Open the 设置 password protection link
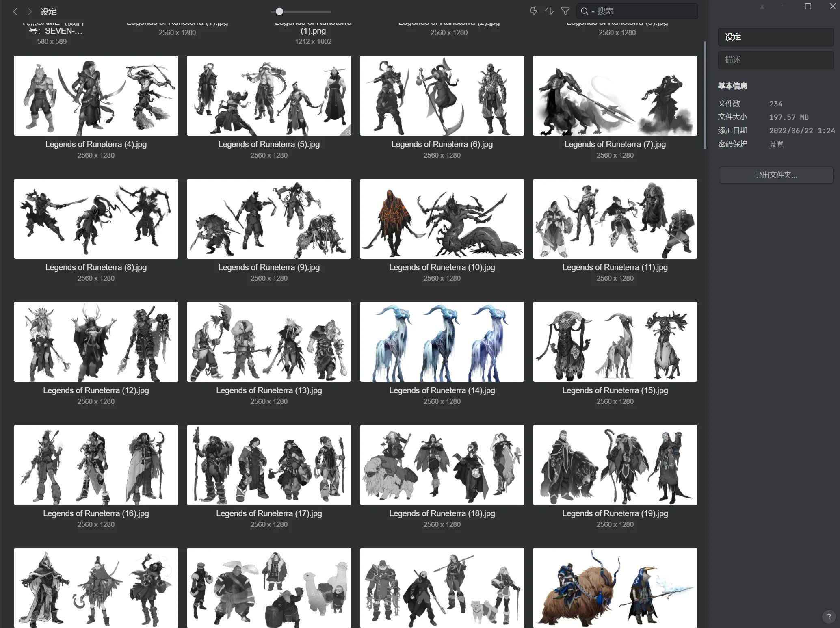840x628 pixels. [776, 144]
